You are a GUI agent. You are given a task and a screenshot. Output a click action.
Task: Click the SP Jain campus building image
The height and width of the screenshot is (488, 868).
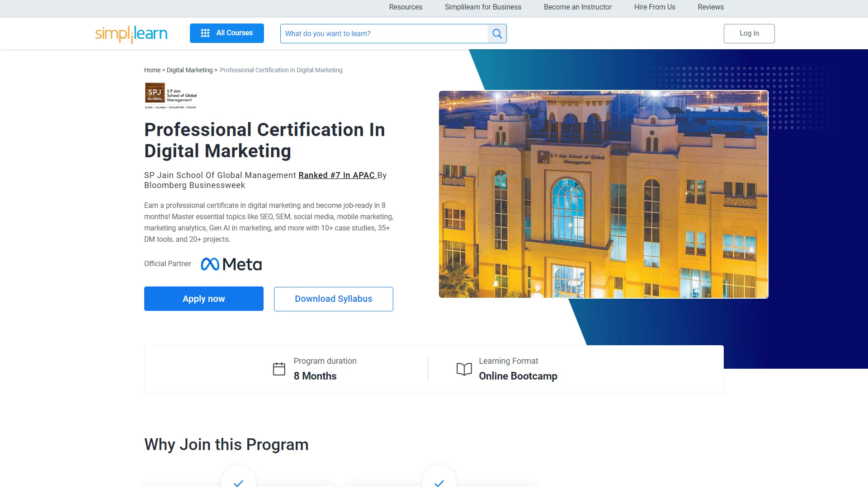604,194
